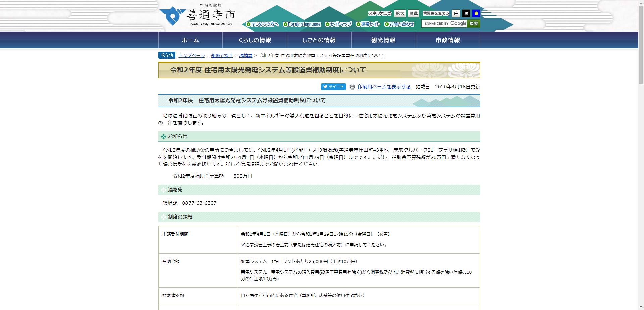Share the page via the ツイート button

(333, 86)
